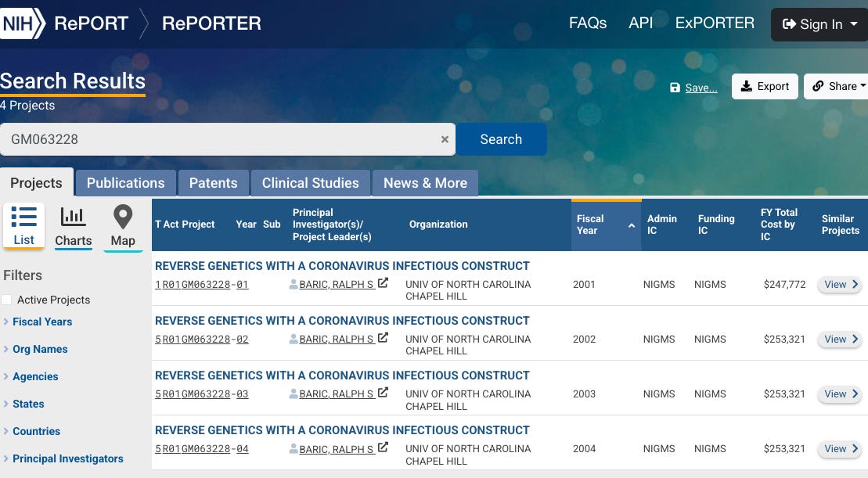
Task: Toggle the Active Projects checkbox
Action: (x=6, y=300)
